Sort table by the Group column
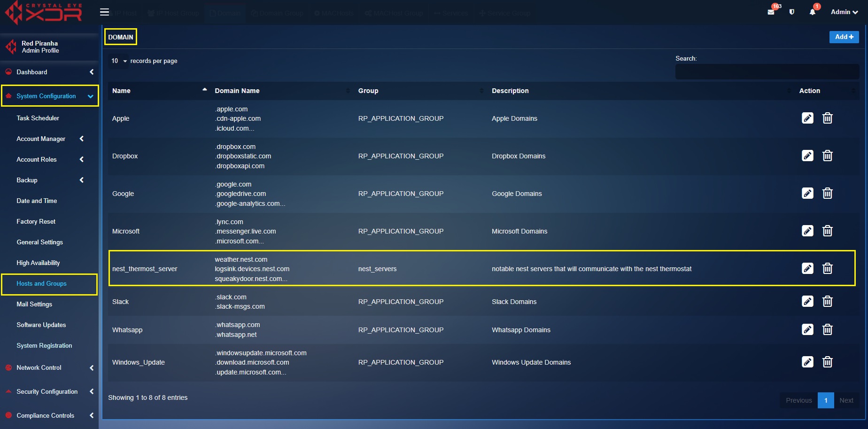Image resolution: width=868 pixels, height=429 pixels. (x=421, y=91)
